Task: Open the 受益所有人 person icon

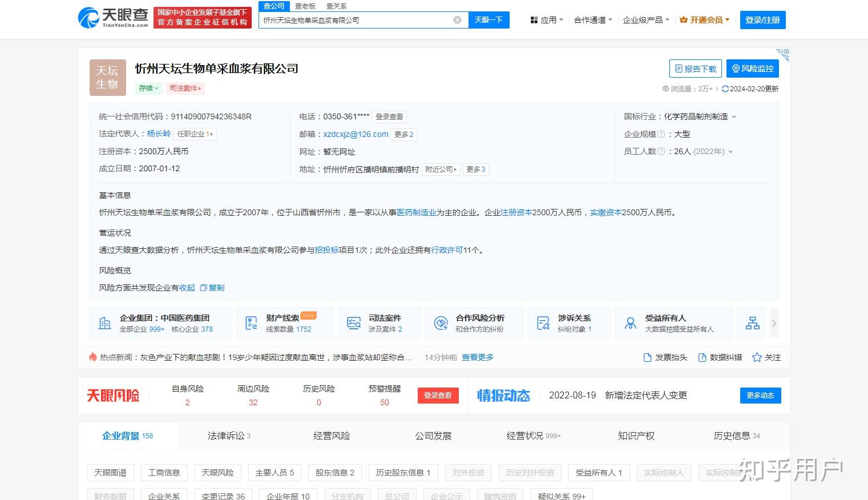Action: pos(631,323)
